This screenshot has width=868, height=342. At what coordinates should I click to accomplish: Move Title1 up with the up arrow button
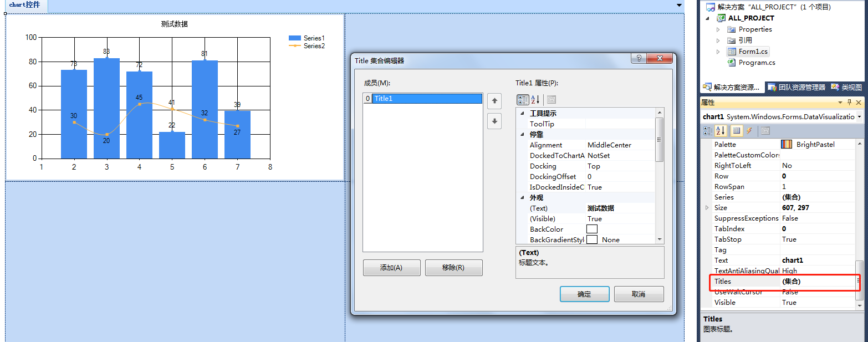pos(494,101)
